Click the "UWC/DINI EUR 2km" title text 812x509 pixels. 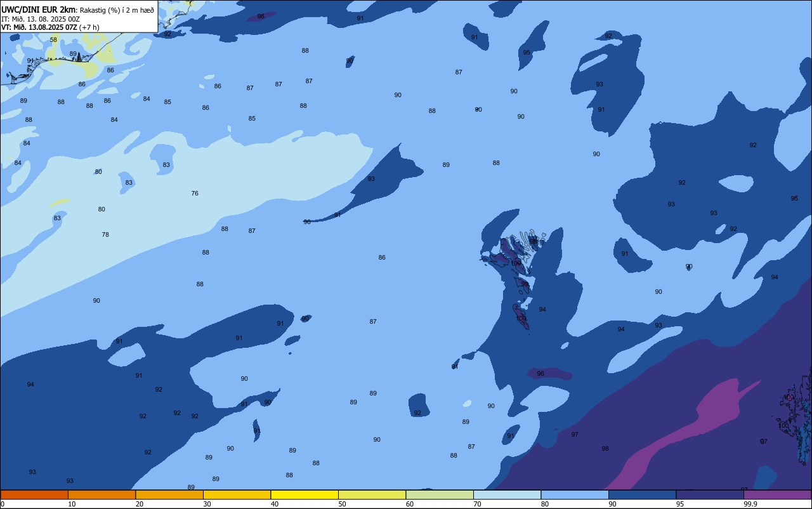(39, 10)
